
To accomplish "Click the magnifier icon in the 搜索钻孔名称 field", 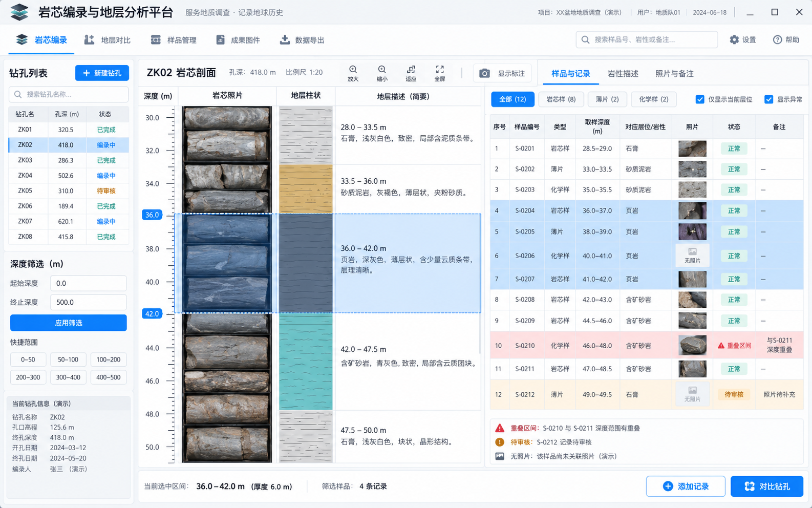I will [18, 95].
